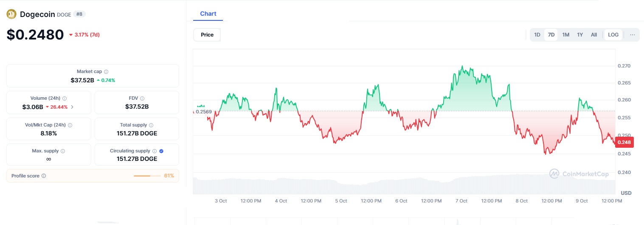Click the Profile score progress bar
The image size is (644, 225).
coord(147,176)
